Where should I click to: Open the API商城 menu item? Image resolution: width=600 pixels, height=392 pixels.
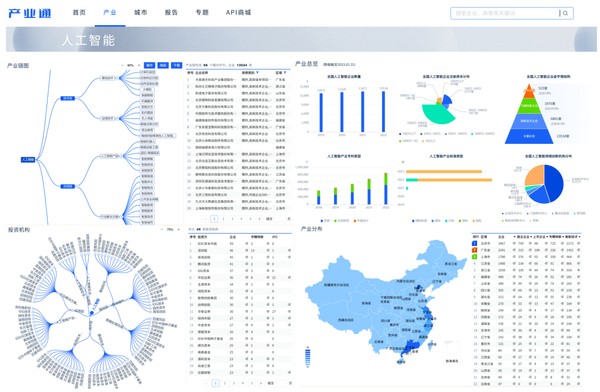238,13
